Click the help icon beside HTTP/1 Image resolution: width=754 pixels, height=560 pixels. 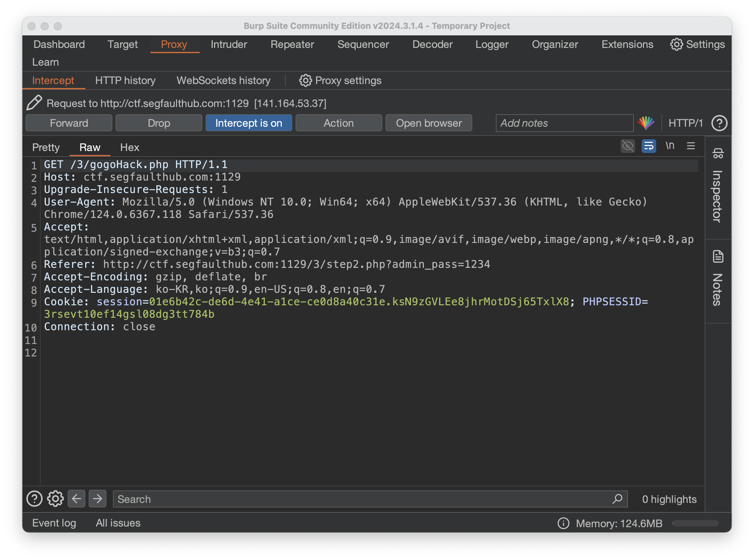(719, 123)
